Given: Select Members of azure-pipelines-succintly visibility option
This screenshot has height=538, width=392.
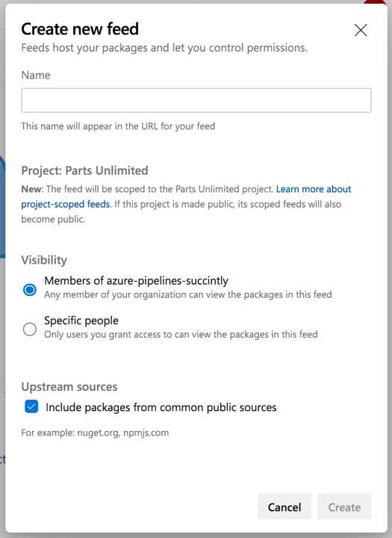Looking at the screenshot, I should pyautogui.click(x=30, y=290).
